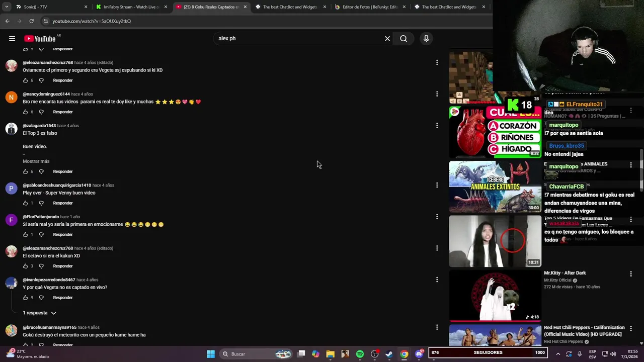Open the ghost girl video thumbnail 10:31
Screen dimensions: 644x362
coord(495,241)
